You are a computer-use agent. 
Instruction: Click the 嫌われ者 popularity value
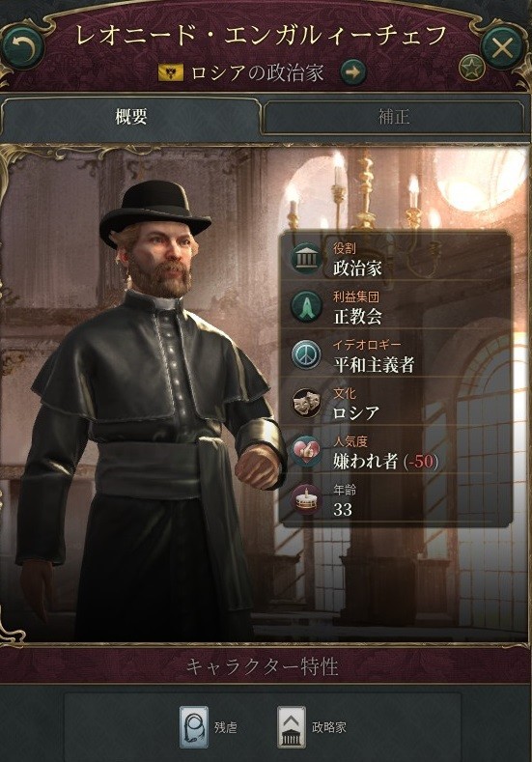[x=366, y=461]
